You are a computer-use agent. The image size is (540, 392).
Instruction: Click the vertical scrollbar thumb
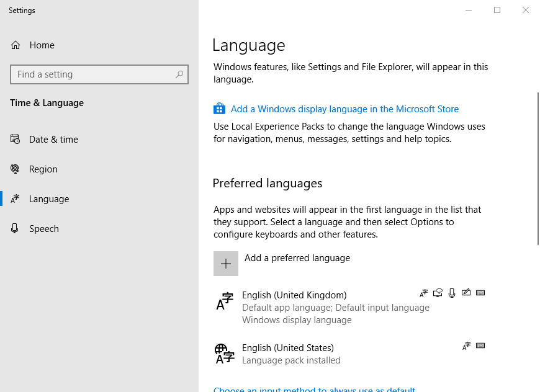click(x=538, y=169)
